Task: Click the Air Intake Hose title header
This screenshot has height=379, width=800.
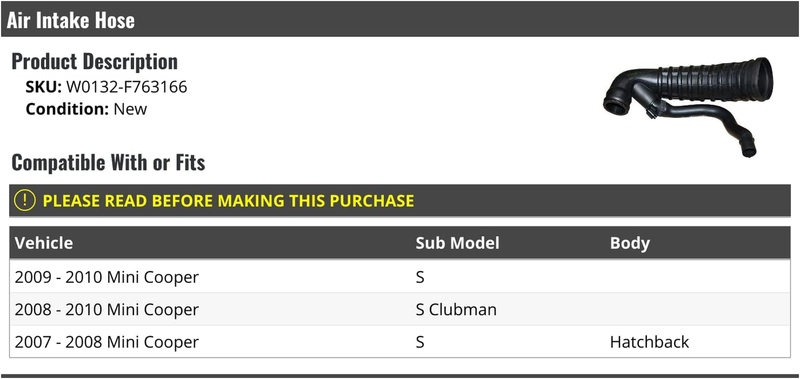Action: pyautogui.click(x=70, y=20)
